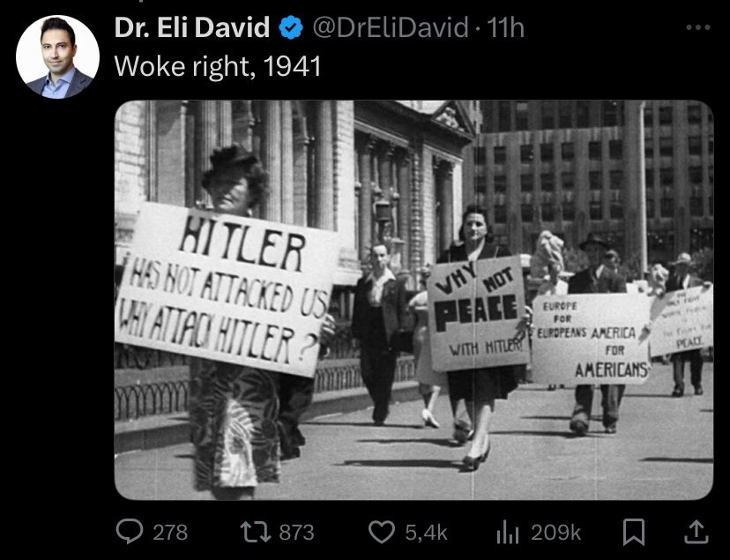This screenshot has height=560, width=730.
Task: Click the tweet text "Woke right, 1941"
Action: 218,66
